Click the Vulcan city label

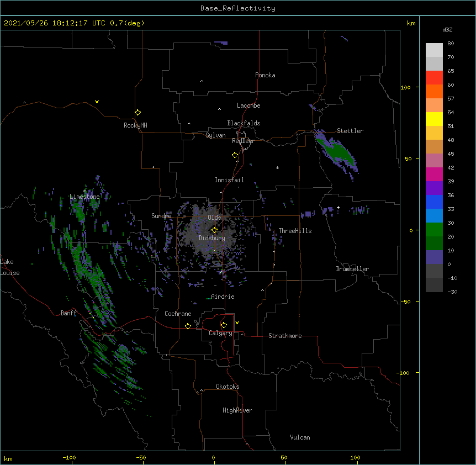(300, 437)
